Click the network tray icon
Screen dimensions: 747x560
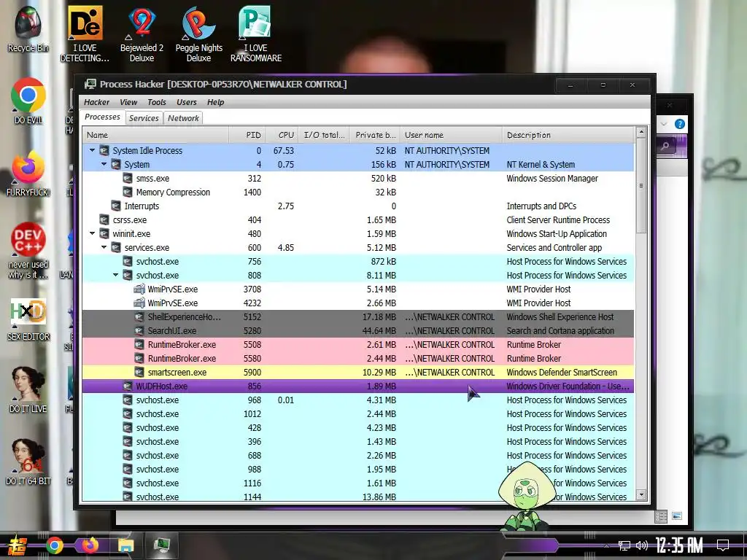point(624,545)
